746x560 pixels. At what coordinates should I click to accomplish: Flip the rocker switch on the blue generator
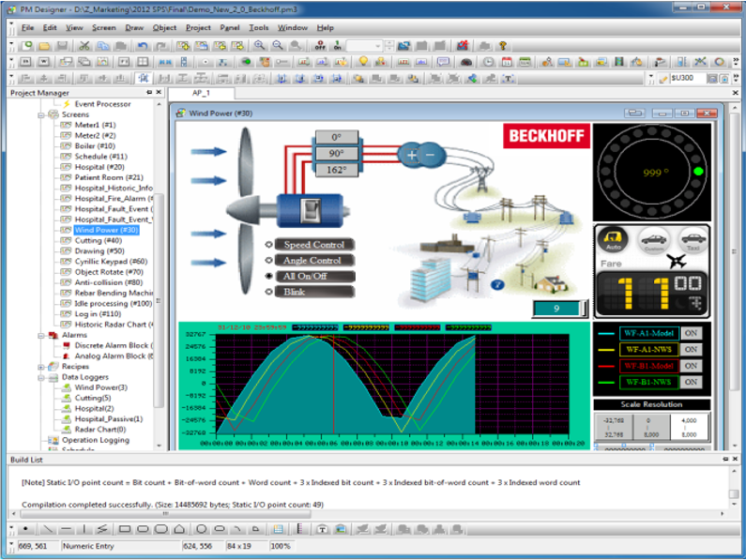[x=311, y=210]
